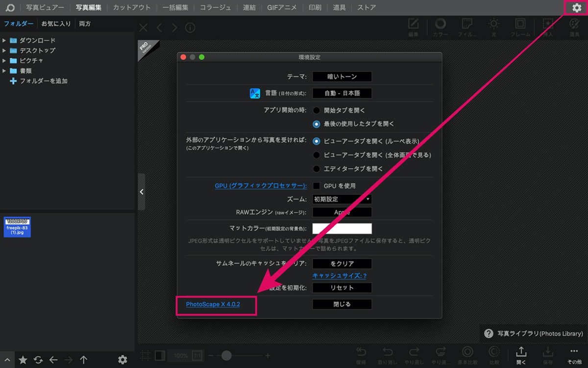This screenshot has width=588, height=368.
Task: Go up one folder with the up arrow
Action: tap(84, 360)
